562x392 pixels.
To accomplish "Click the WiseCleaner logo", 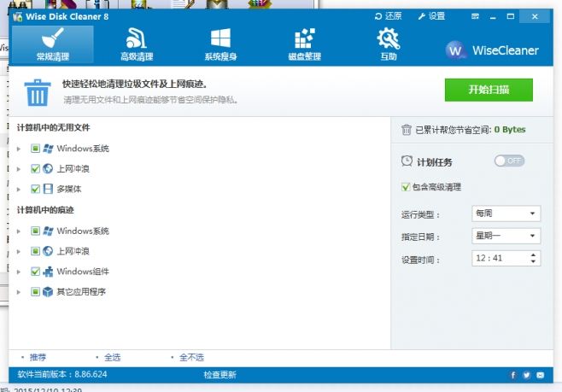I will click(x=492, y=50).
